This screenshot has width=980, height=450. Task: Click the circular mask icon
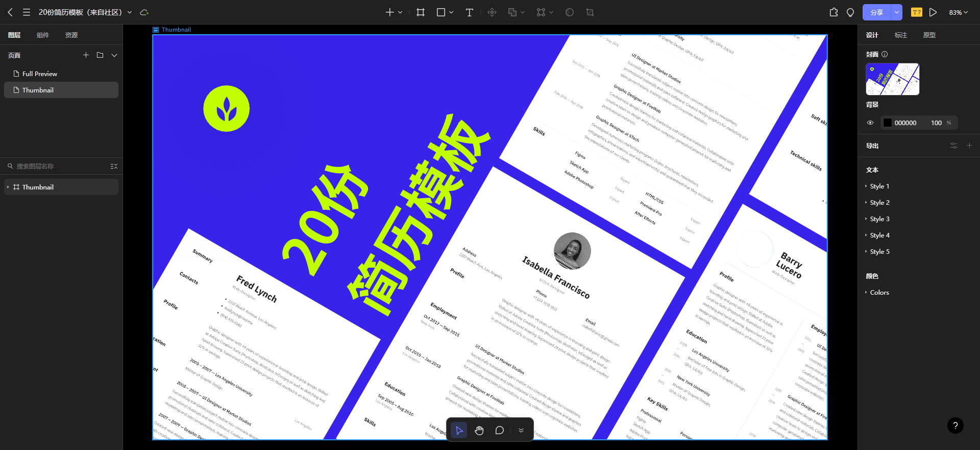pos(570,12)
